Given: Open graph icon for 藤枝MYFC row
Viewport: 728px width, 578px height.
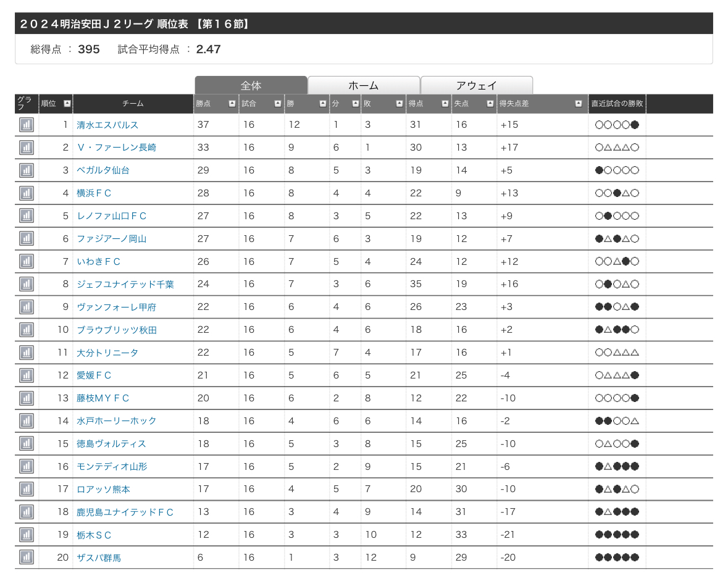Looking at the screenshot, I should coord(27,398).
